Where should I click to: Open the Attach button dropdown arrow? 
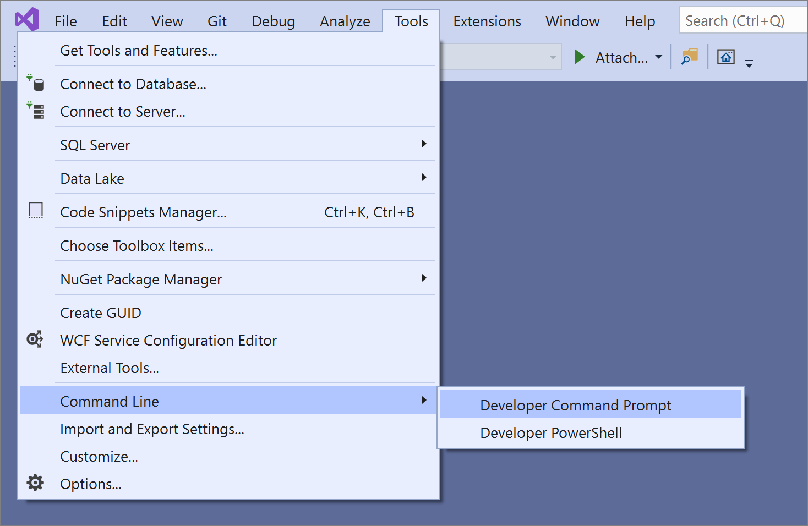[659, 58]
